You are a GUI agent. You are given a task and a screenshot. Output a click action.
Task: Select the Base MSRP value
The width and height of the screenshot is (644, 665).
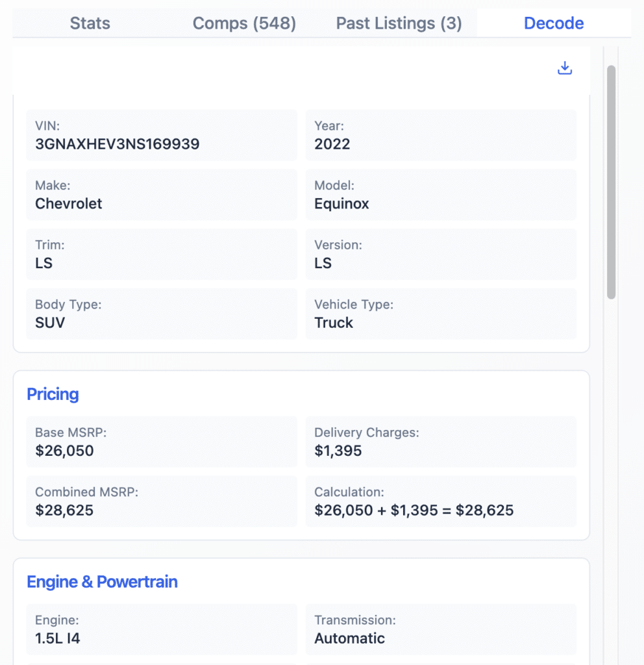tap(161, 442)
